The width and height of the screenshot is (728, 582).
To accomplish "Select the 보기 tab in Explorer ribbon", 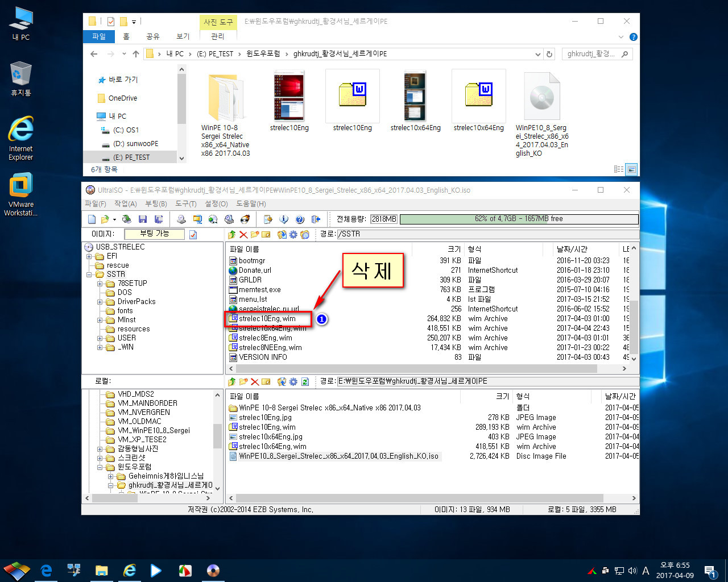I will (x=183, y=36).
